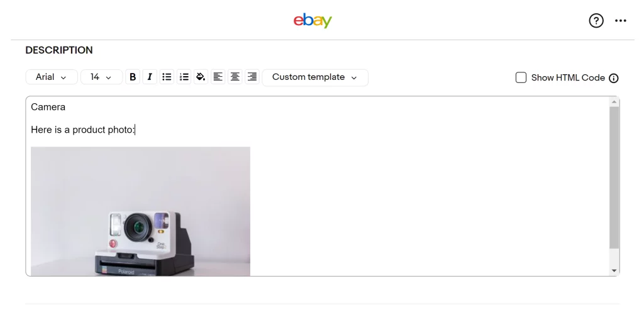
Task: Insert a numbered list
Action: [x=184, y=77]
